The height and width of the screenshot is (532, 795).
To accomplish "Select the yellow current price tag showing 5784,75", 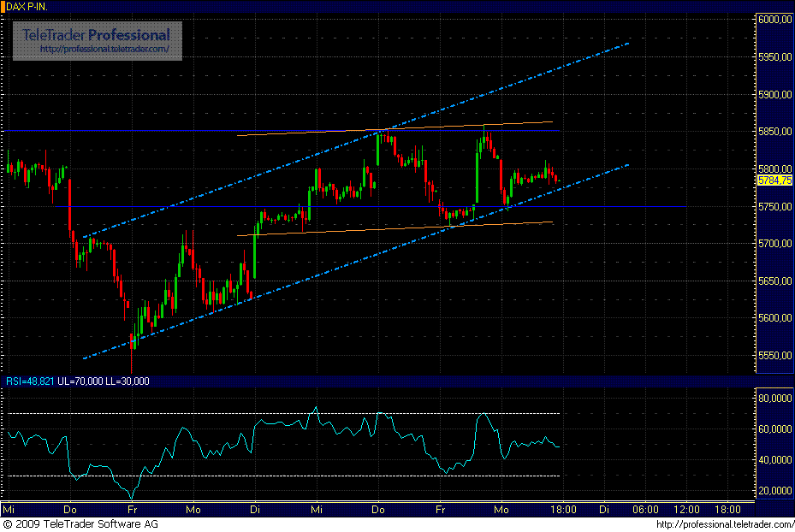I will (773, 180).
